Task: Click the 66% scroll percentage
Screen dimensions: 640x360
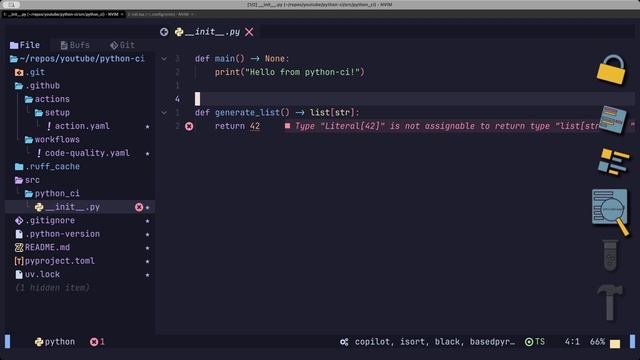Action: 598,342
